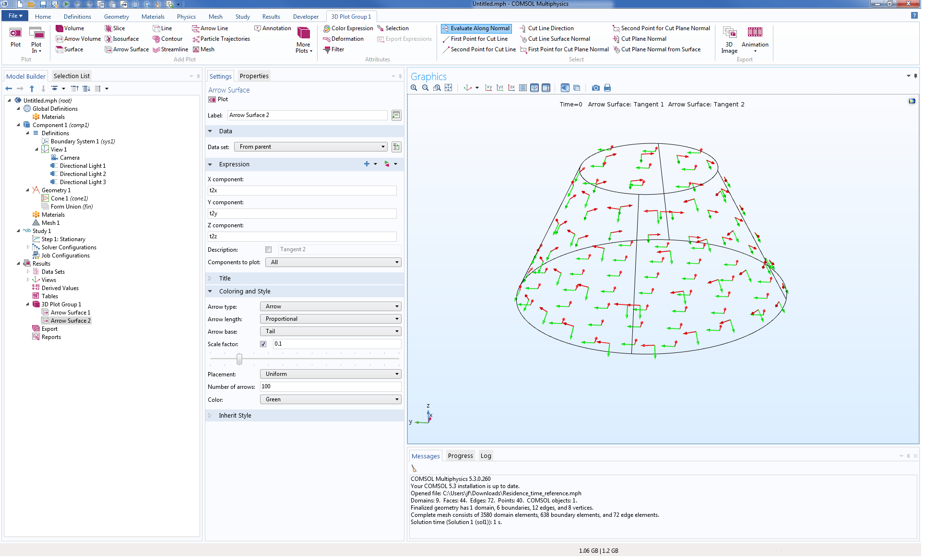Open the Results ribbon tab
Viewport: 925px width, 560px height.
pos(271,16)
